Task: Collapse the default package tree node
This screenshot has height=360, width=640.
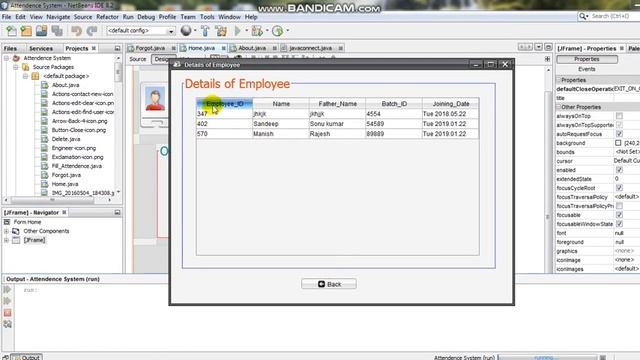Action: pos(25,76)
